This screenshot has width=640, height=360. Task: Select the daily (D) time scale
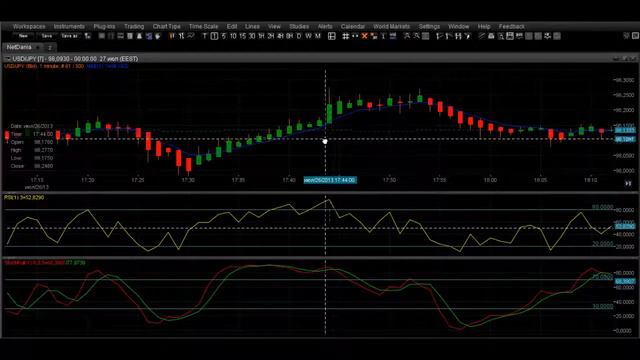[299, 36]
